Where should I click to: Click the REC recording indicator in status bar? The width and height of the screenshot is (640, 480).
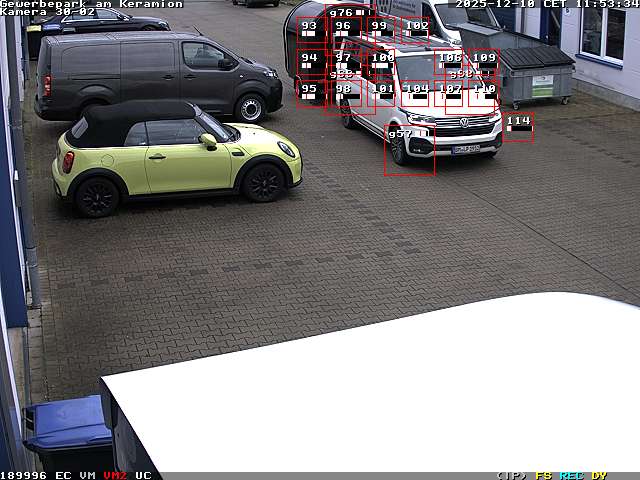[571, 475]
